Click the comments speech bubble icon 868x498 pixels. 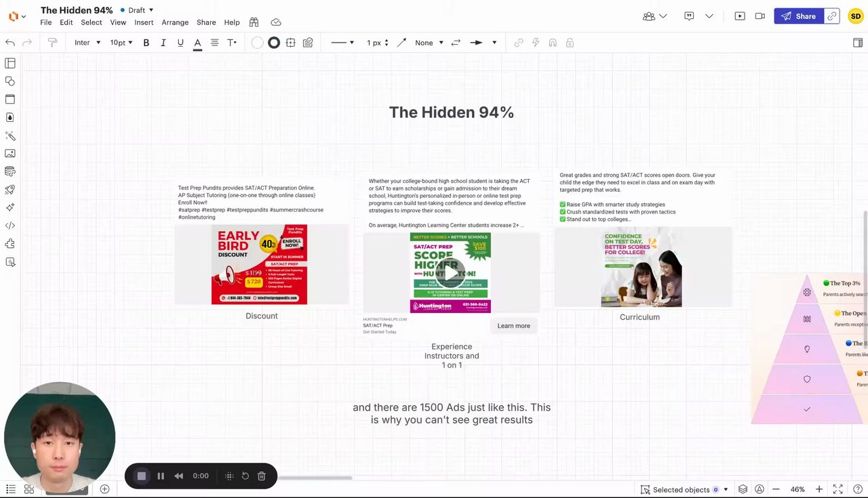(690, 16)
